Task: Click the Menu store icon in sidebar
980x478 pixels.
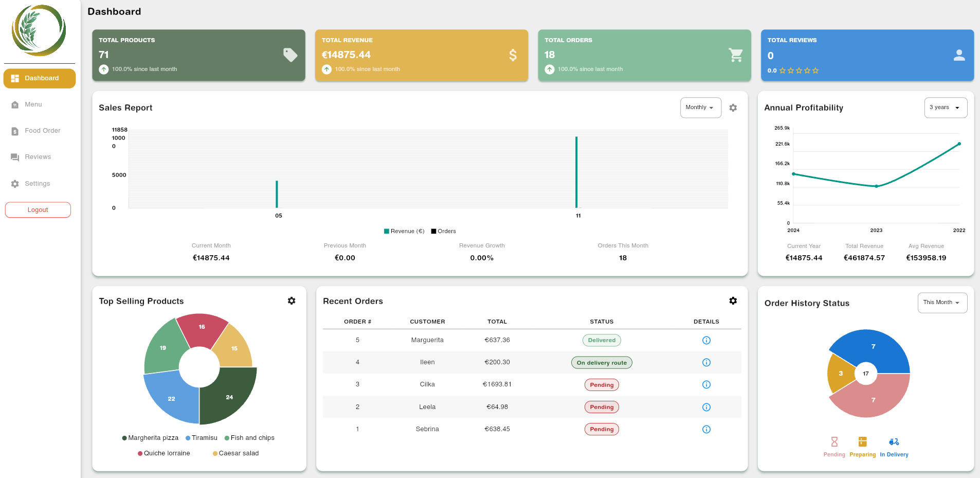Action: 15,104
